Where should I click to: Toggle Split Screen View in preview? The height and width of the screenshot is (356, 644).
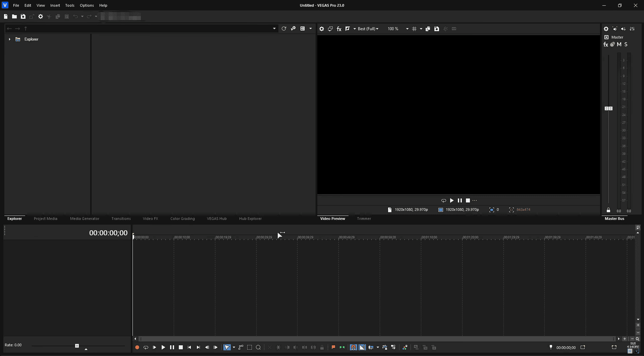pyautogui.click(x=348, y=29)
